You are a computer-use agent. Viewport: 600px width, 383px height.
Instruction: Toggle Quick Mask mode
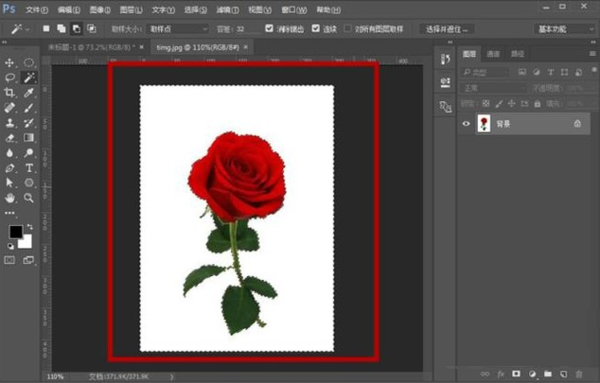coord(10,260)
